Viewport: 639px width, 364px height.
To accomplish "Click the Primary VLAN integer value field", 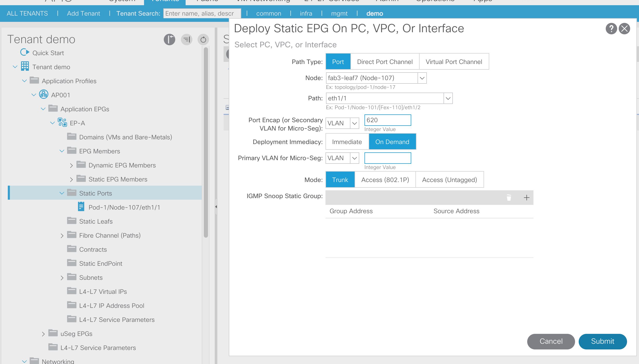I will tap(387, 158).
